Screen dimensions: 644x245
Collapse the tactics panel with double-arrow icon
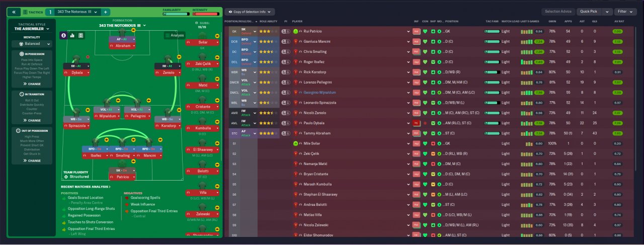tap(14, 12)
